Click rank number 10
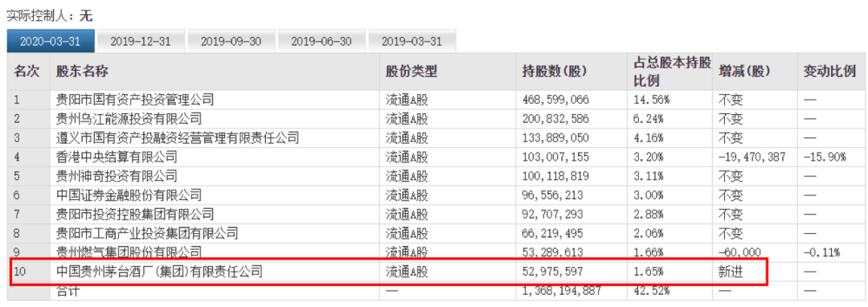 (20, 272)
